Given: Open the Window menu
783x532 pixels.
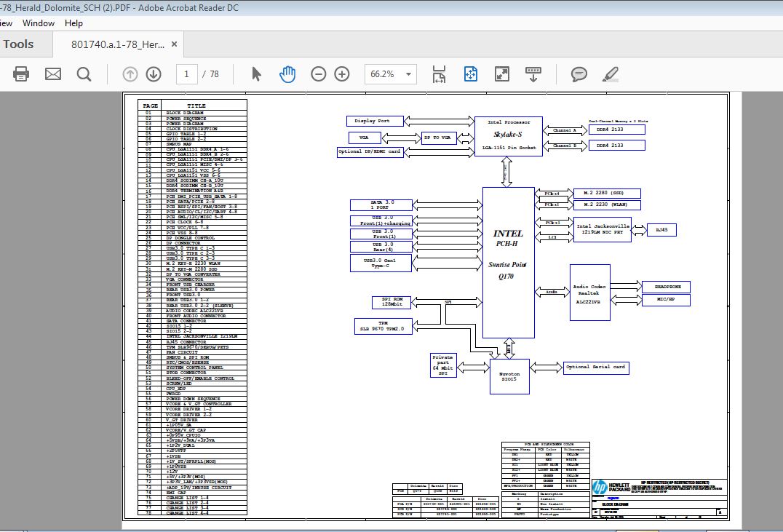Looking at the screenshot, I should coord(39,23).
